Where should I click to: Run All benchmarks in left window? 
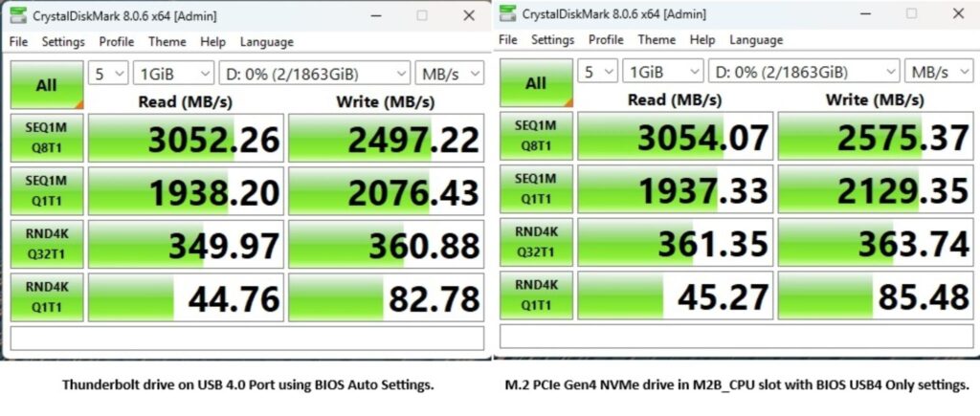[x=47, y=85]
